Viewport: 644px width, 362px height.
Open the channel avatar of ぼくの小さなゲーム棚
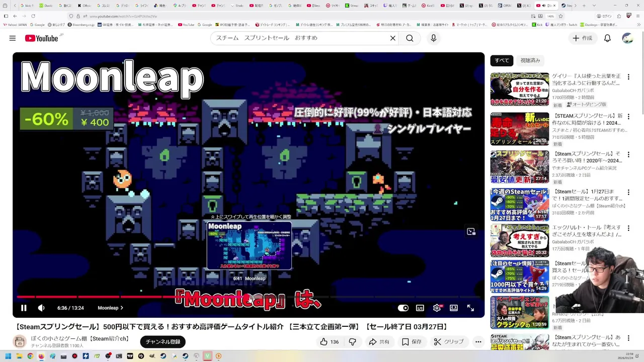point(19,342)
